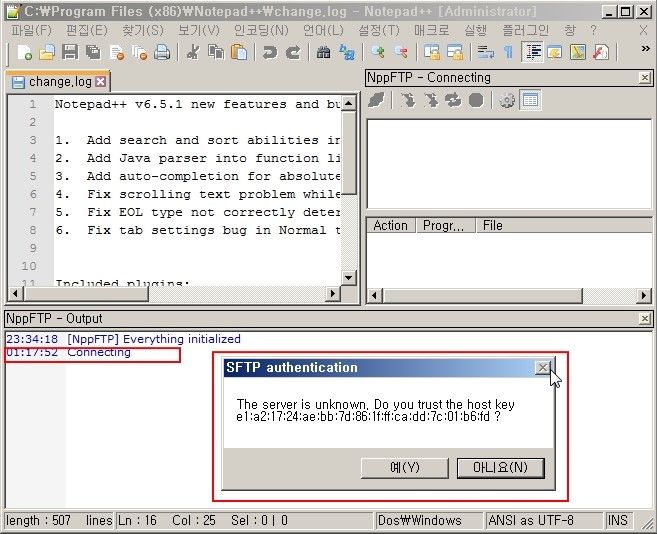Close the change.log tab with X

(101, 82)
